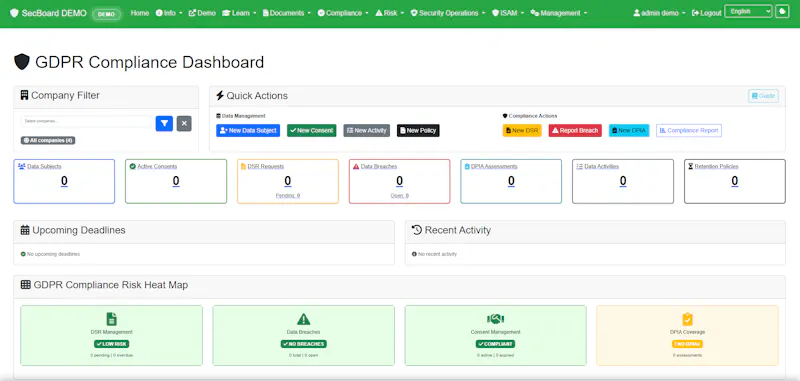Open the Demo external link
The height and width of the screenshot is (381, 800).
click(202, 13)
